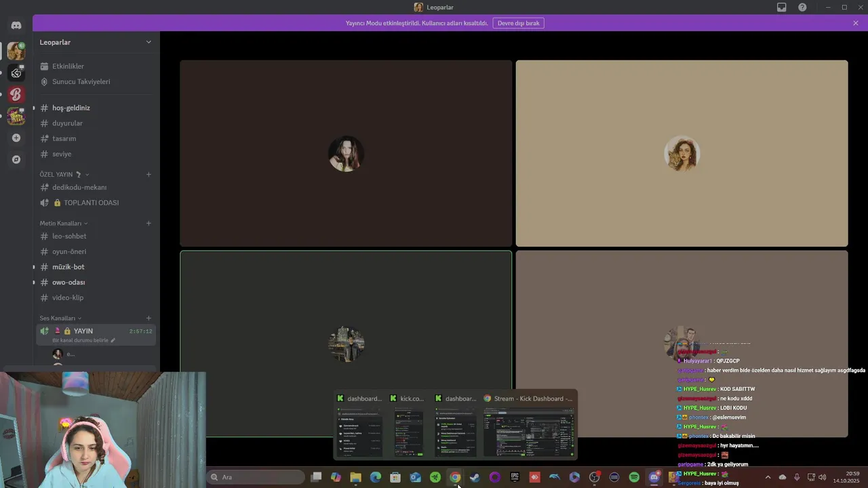Switch to Stream - Kick Dashboard window preview
868x488 pixels.
click(528, 425)
